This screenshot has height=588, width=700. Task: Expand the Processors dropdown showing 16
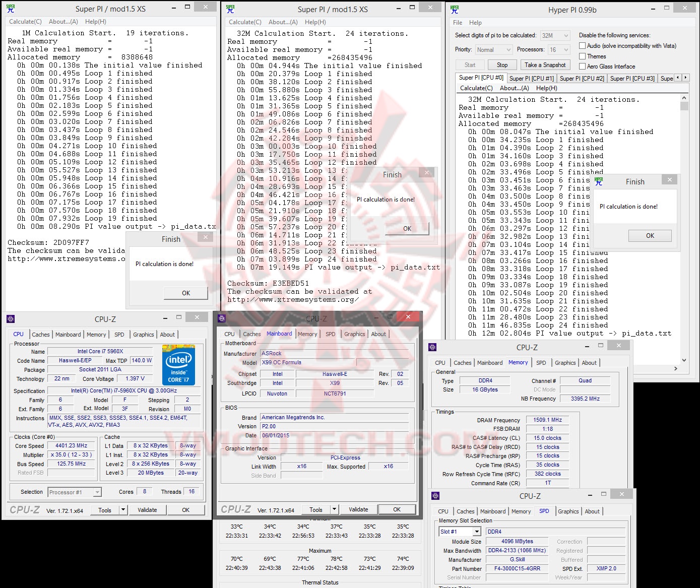pos(559,50)
